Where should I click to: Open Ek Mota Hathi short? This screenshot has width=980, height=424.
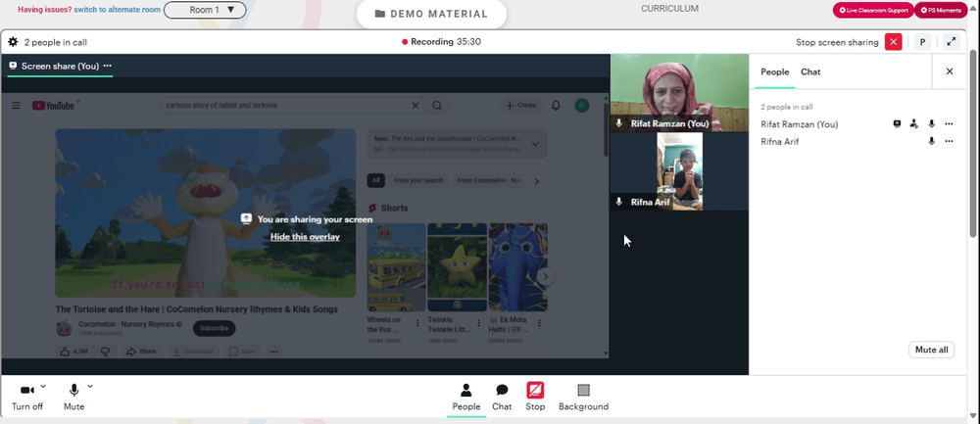pos(518,267)
